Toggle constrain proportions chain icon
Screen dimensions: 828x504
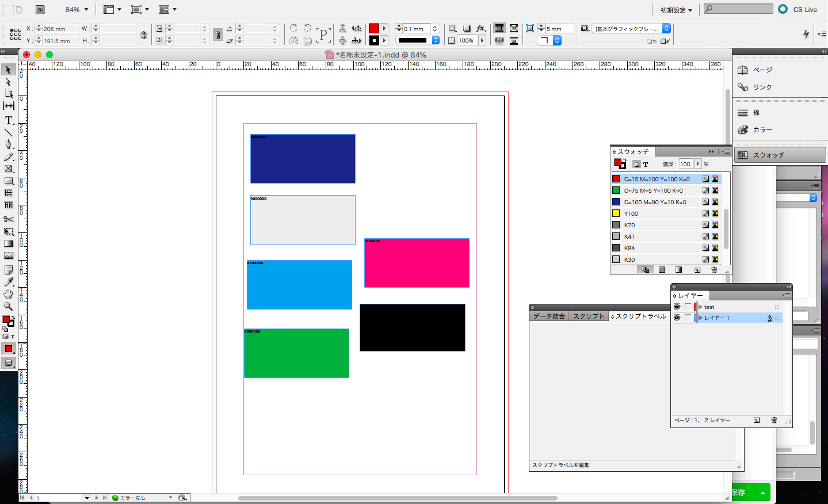click(x=218, y=35)
